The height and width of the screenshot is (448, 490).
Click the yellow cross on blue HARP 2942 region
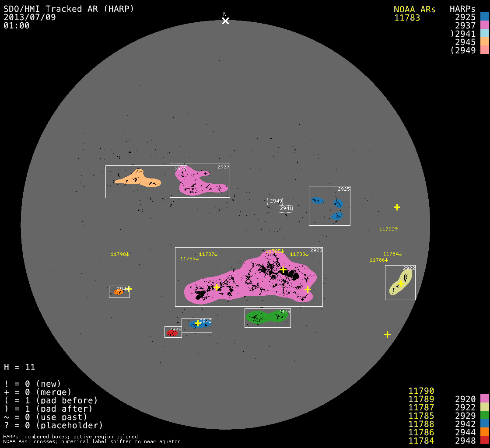198,323
